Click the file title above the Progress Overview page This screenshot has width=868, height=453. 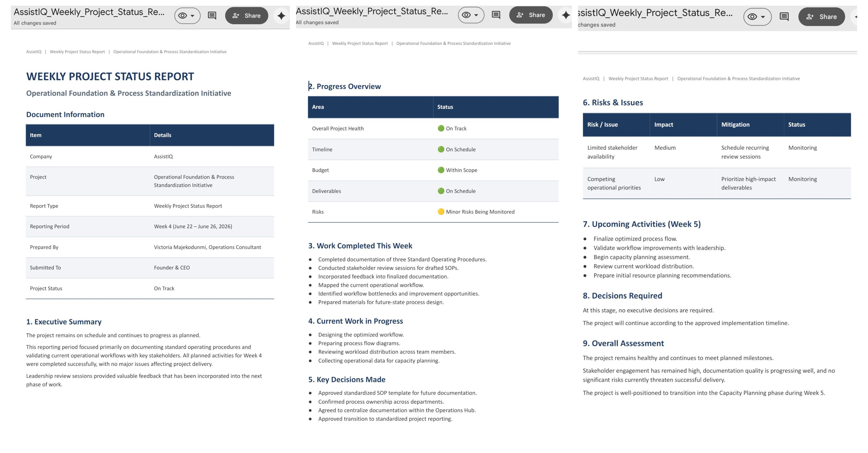coord(372,11)
